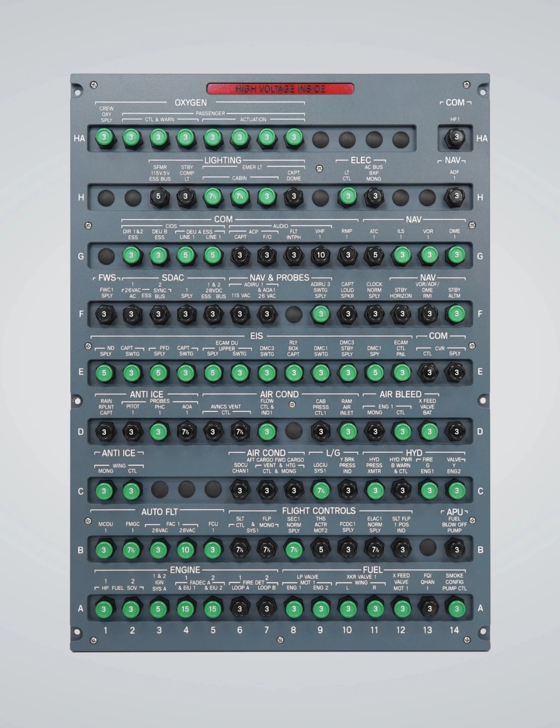Toggle the RMP 1 breaker

pyautogui.click(x=348, y=255)
